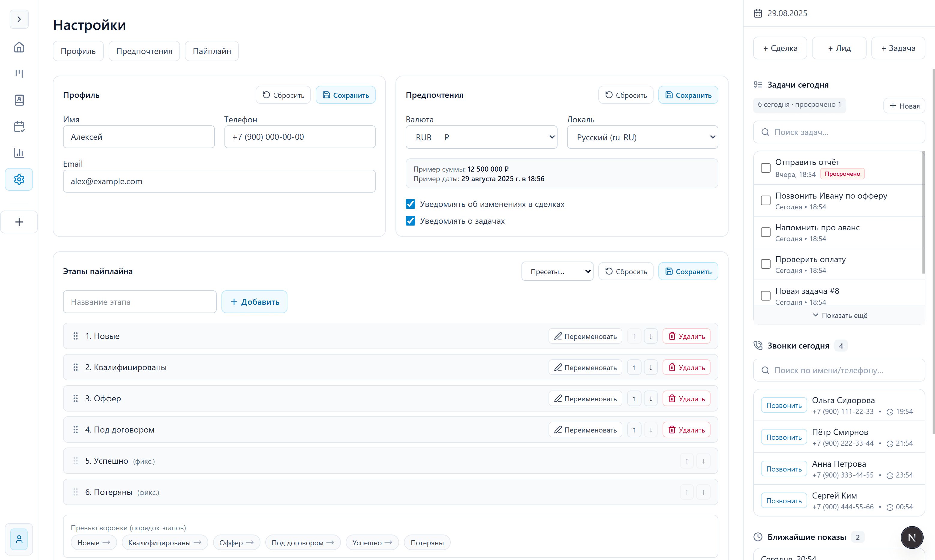Open the contacts sidebar icon
Viewport: 935px width, 560px height.
click(19, 100)
